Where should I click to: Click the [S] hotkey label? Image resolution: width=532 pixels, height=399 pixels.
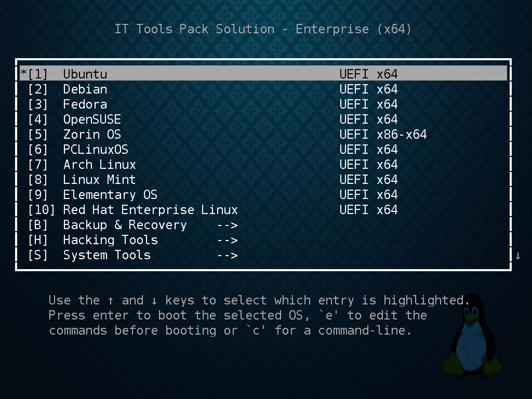tap(37, 255)
